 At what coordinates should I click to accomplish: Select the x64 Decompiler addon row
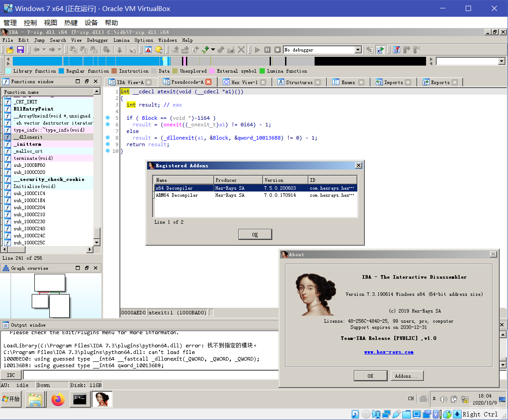coord(256,188)
